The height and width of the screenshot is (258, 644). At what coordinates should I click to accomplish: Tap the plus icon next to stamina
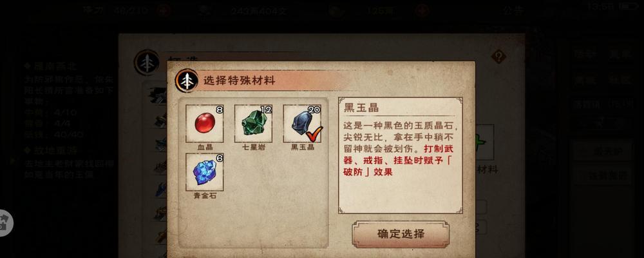(x=163, y=10)
